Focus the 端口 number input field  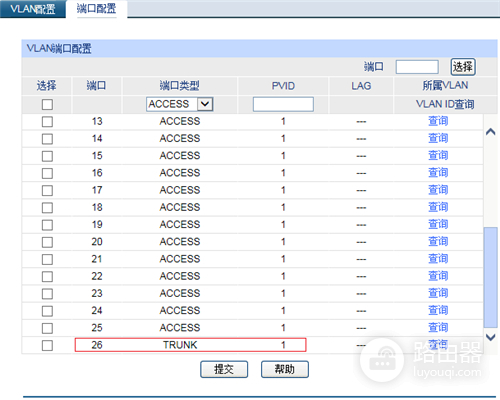[417, 67]
